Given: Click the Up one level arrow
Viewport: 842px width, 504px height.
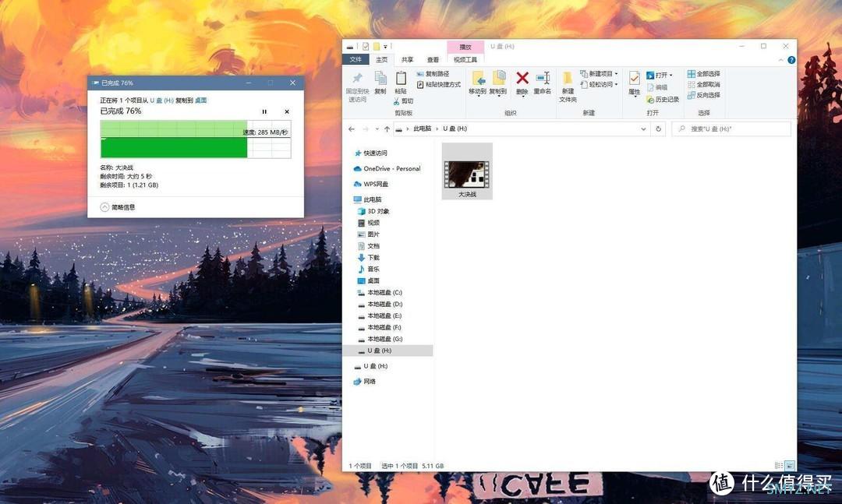Looking at the screenshot, I should (x=387, y=129).
